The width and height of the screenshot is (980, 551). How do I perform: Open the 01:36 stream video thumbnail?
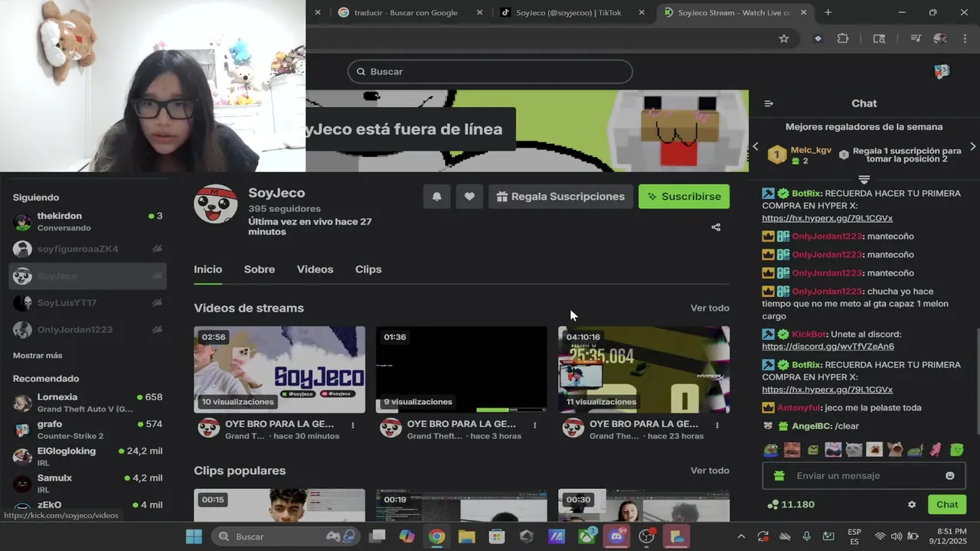click(x=462, y=370)
